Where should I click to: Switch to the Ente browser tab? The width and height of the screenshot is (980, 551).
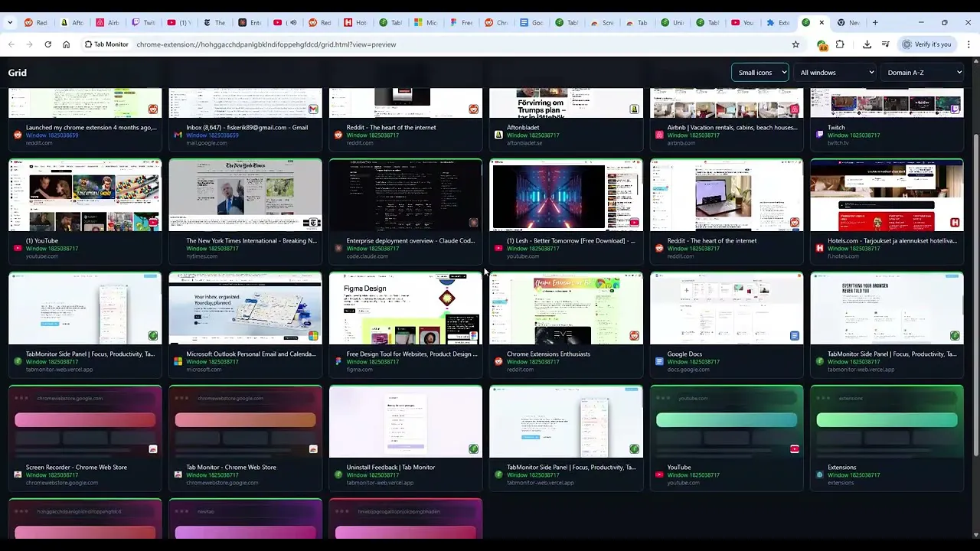(249, 22)
